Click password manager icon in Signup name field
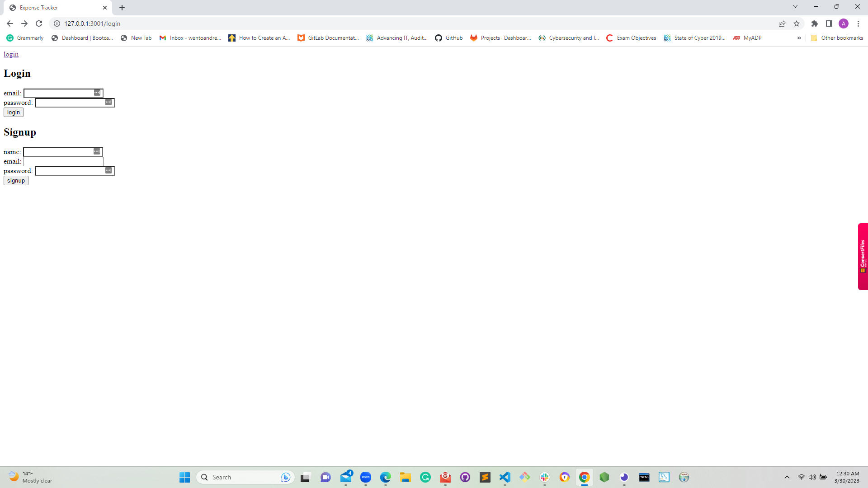Viewport: 868px width, 488px height. tap(97, 151)
